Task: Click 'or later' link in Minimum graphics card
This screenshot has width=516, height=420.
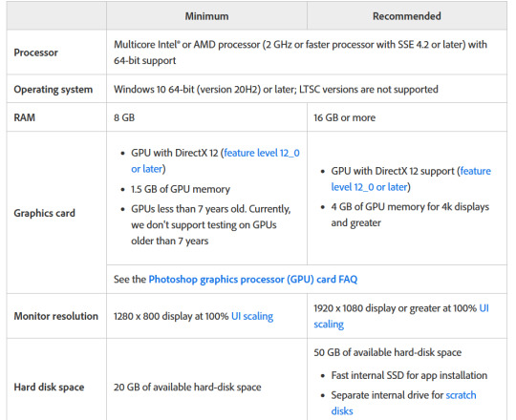Action: 147,169
